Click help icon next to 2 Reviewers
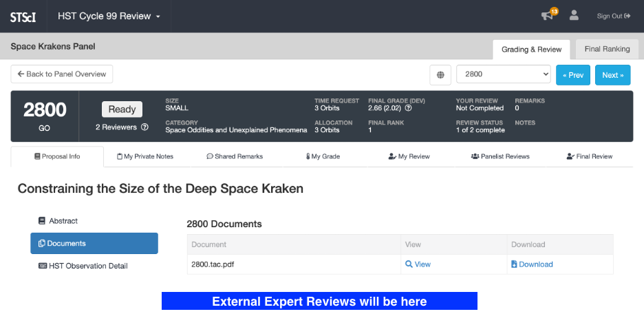 [x=144, y=127]
